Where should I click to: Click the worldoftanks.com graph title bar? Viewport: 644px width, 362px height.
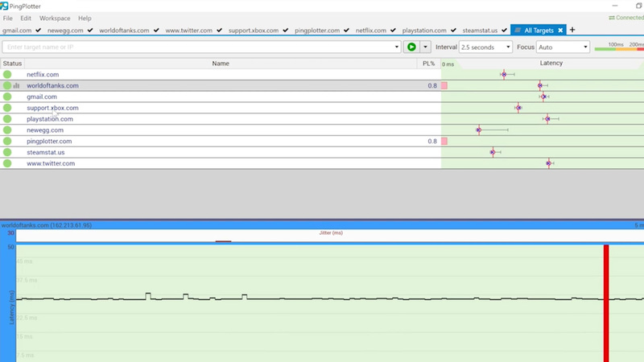tap(322, 225)
